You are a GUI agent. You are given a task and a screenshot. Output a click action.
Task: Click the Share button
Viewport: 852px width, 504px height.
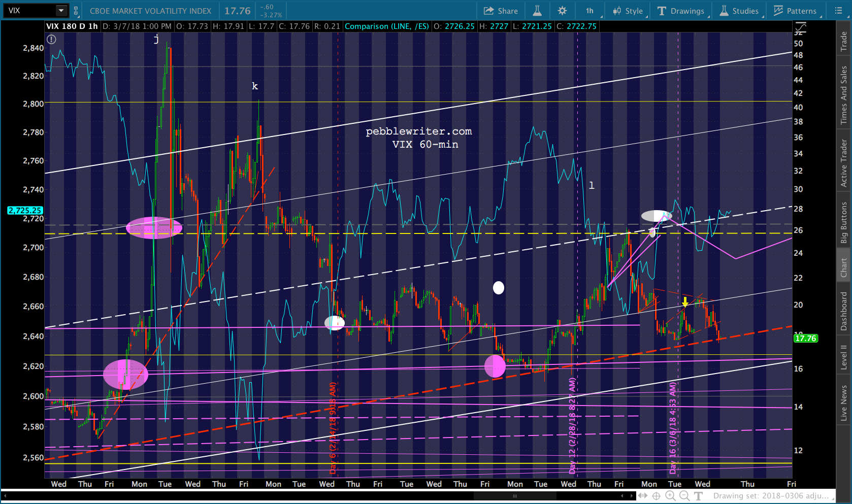tap(501, 11)
